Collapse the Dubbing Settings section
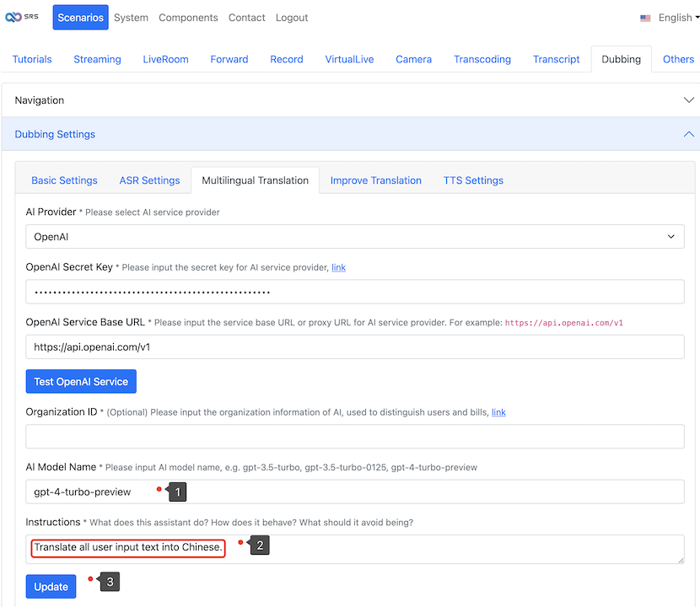Image resolution: width=700 pixels, height=607 pixels. coord(688,134)
